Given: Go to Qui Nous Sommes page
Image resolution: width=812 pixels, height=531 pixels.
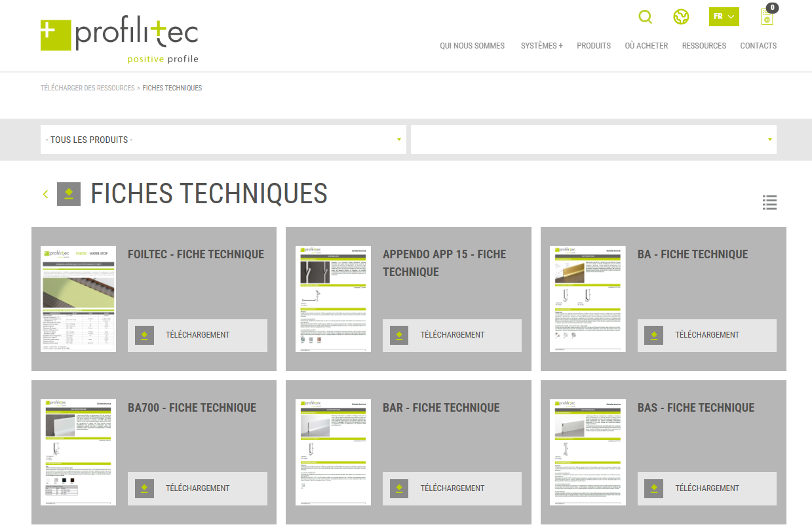Looking at the screenshot, I should click(472, 46).
